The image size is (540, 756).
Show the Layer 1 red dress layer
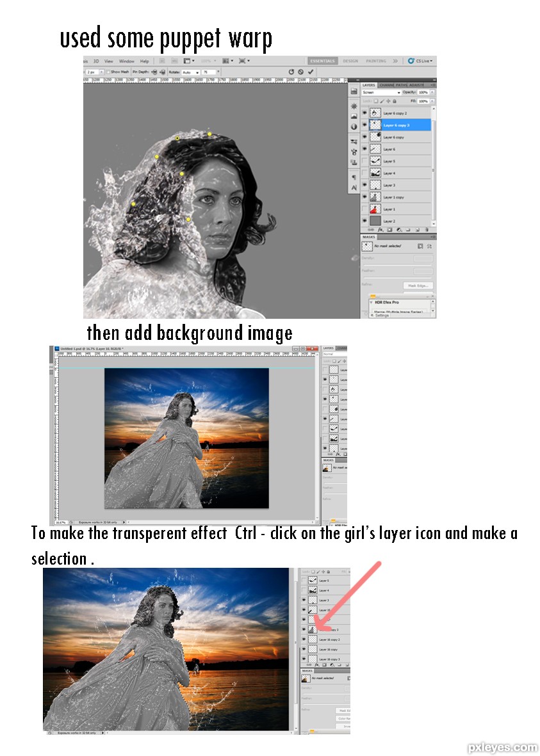[365, 209]
